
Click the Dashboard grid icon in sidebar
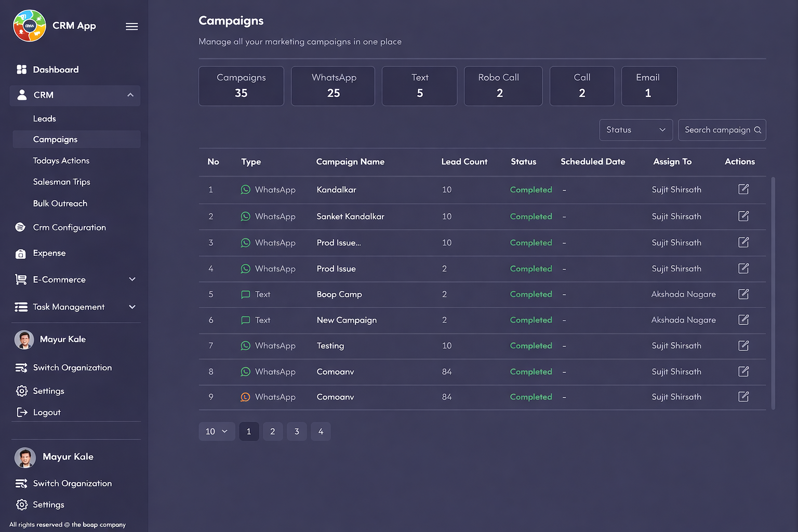tap(21, 70)
